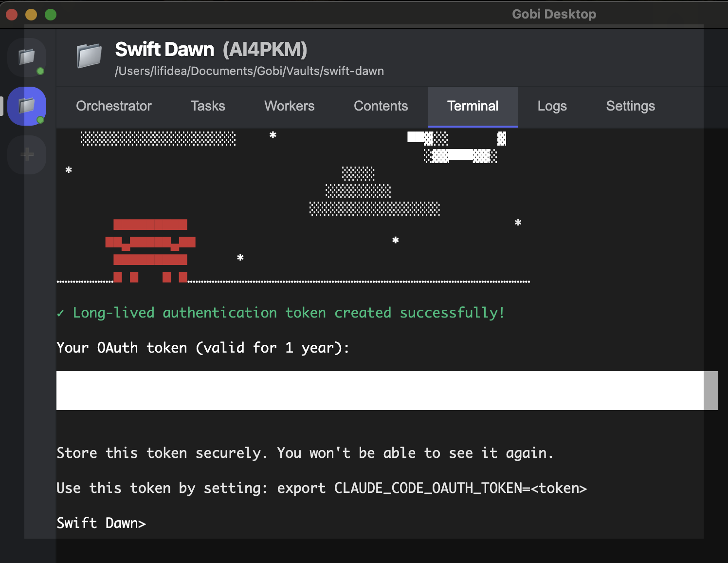Select the highlighted Swift Dawn vault icon
Image resolution: width=728 pixels, height=563 pixels.
pos(27,106)
